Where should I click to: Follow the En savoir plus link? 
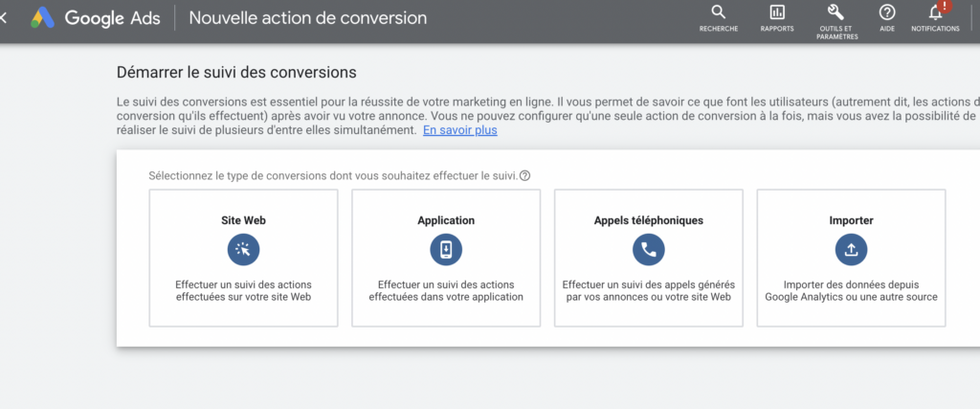click(460, 130)
